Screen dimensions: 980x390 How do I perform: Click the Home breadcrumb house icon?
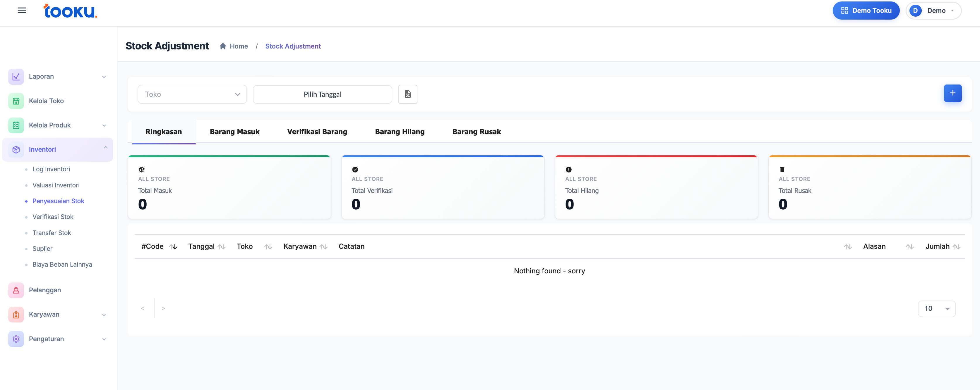[x=223, y=46]
